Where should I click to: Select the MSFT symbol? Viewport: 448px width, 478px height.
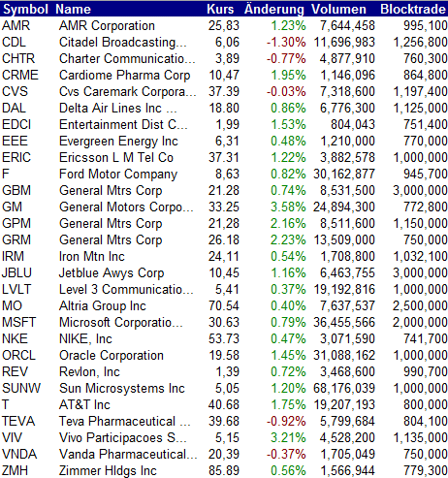pyautogui.click(x=18, y=322)
